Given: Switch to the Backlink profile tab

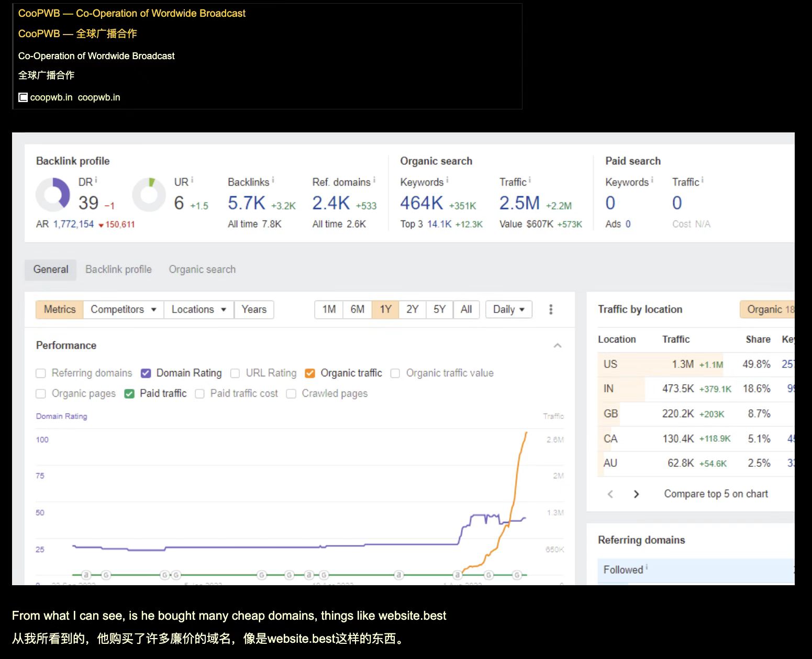Looking at the screenshot, I should [x=118, y=270].
